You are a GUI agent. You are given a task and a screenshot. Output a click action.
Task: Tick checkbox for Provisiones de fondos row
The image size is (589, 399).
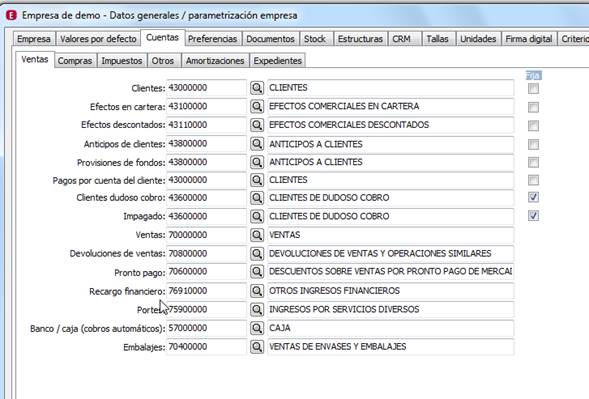pyautogui.click(x=533, y=162)
